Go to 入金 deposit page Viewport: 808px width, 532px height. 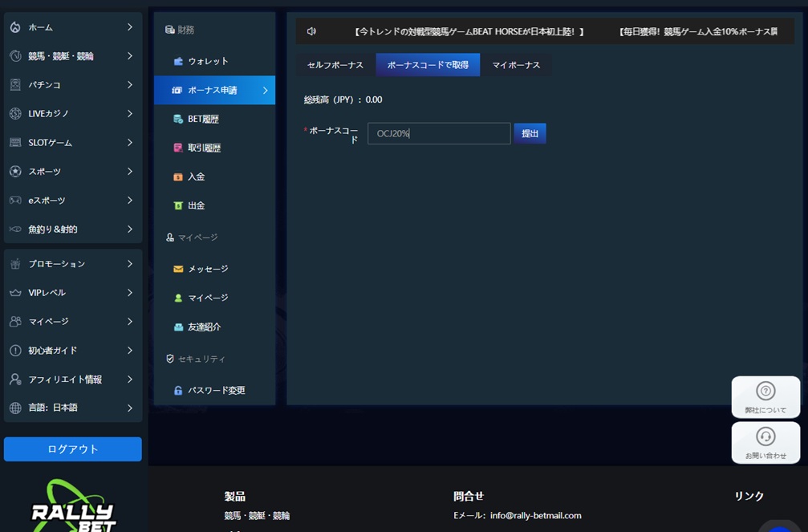point(214,177)
